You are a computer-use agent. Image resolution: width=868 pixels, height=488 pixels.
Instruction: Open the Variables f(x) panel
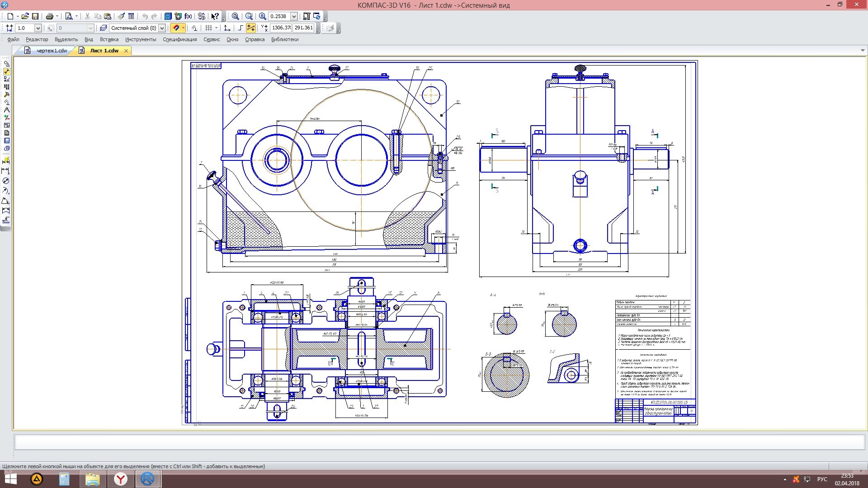(189, 16)
